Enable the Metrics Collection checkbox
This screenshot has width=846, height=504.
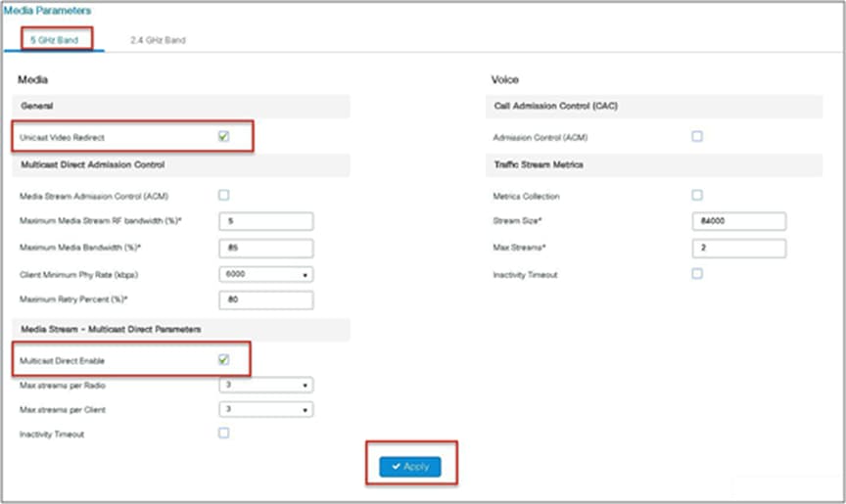coord(697,195)
